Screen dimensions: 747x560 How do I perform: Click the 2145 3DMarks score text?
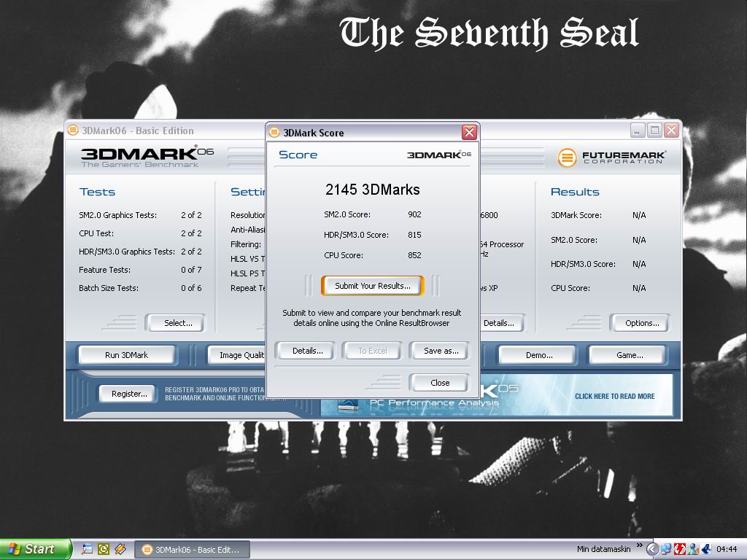(373, 190)
